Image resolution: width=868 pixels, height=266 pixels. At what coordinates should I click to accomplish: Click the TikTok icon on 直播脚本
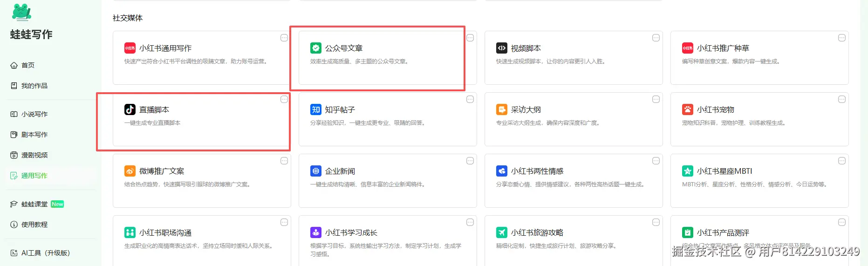tap(130, 109)
